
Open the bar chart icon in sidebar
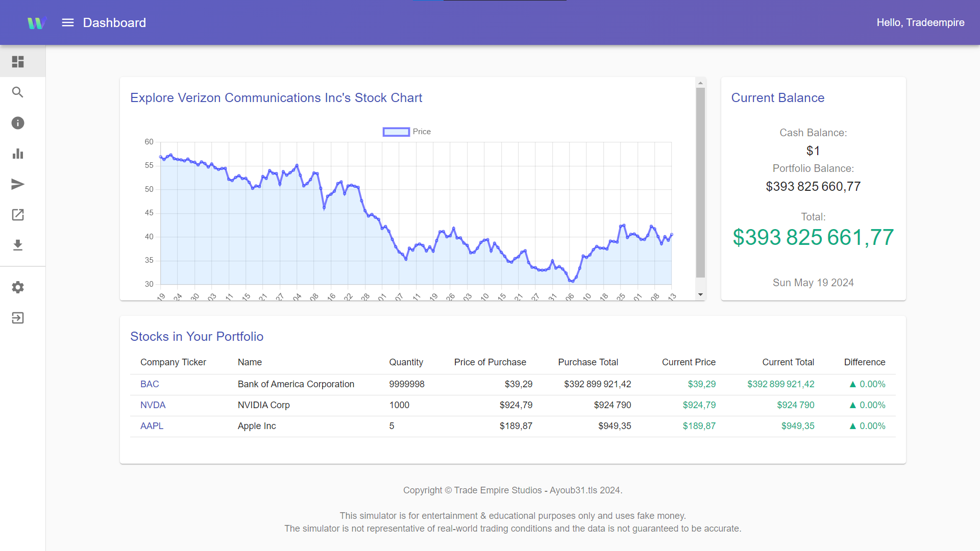[18, 154]
